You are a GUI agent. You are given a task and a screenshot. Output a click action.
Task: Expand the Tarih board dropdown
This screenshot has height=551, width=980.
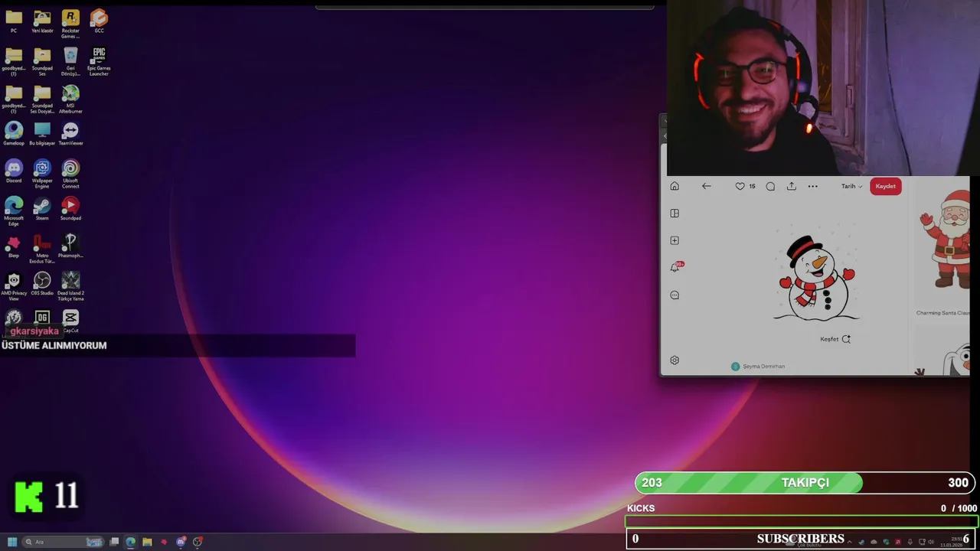tap(852, 186)
